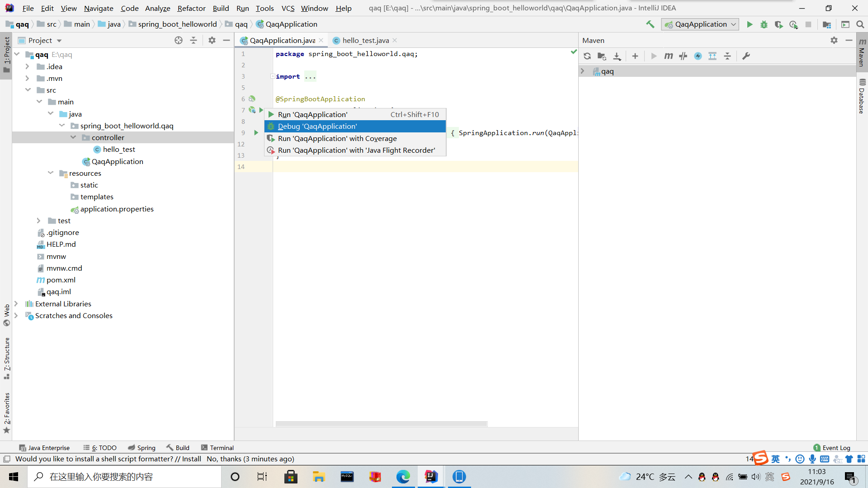The width and height of the screenshot is (868, 488).
Task: Open QaqApplication run configuration dropdown
Action: [700, 24]
